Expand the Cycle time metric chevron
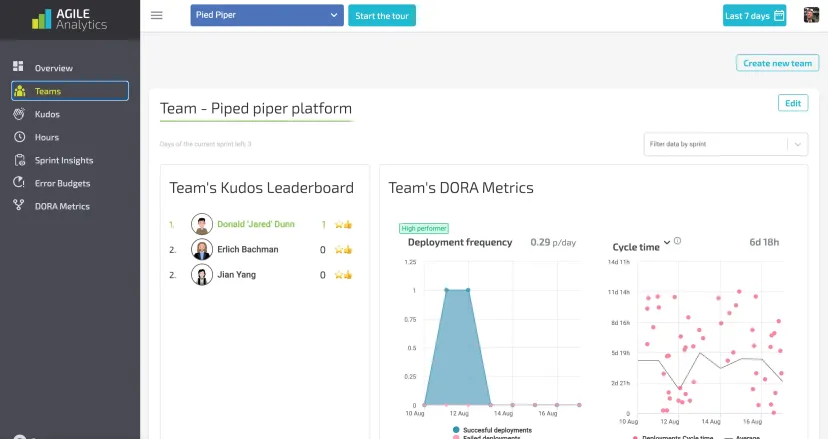 pyautogui.click(x=667, y=242)
